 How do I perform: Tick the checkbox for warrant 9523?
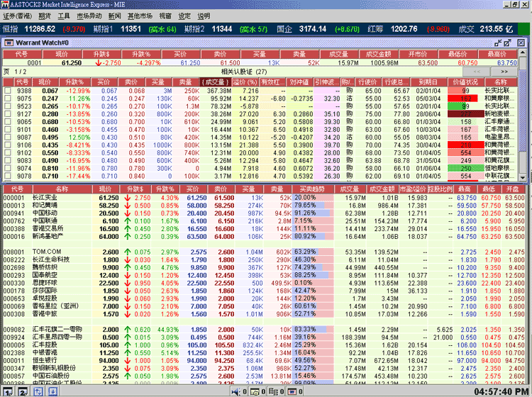point(8,106)
